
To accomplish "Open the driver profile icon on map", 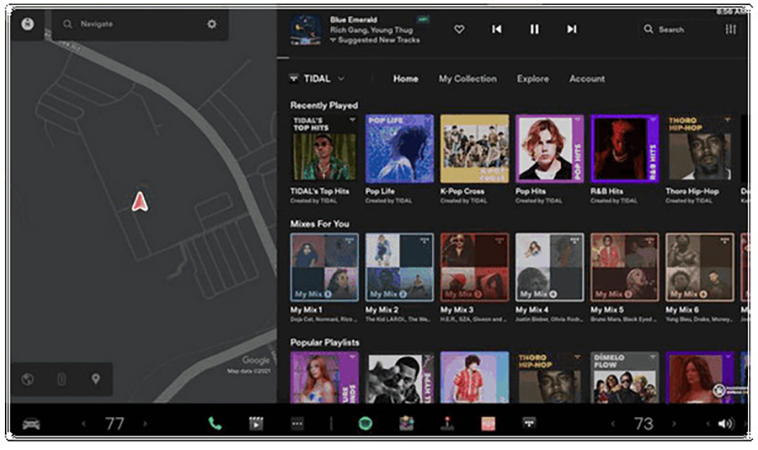I will tap(28, 24).
